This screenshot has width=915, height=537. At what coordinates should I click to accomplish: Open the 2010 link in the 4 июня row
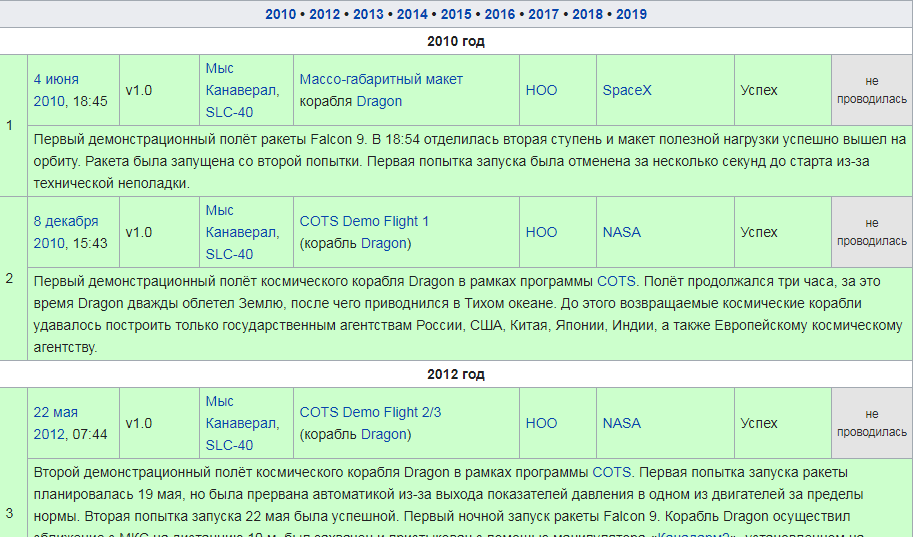coord(49,101)
